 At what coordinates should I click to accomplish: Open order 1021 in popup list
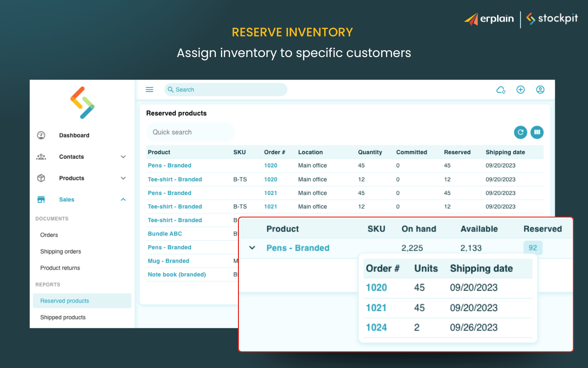pyautogui.click(x=377, y=308)
